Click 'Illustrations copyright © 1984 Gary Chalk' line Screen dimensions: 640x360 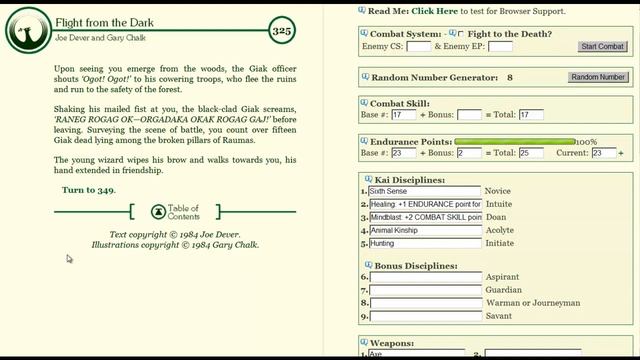click(175, 245)
